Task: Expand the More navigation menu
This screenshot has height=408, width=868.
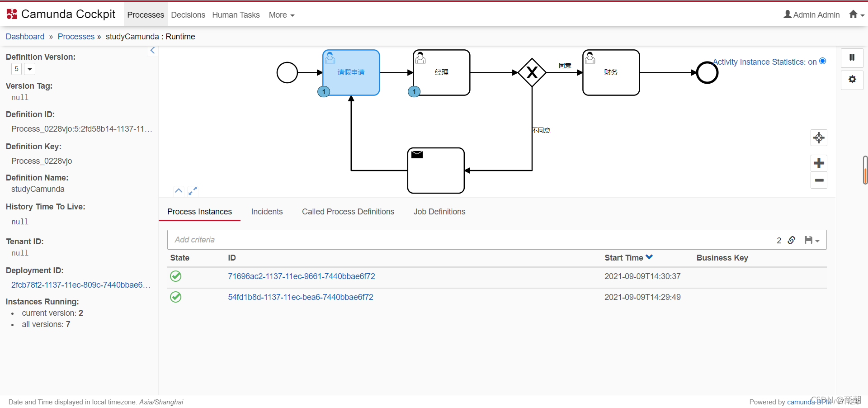Action: tap(281, 15)
